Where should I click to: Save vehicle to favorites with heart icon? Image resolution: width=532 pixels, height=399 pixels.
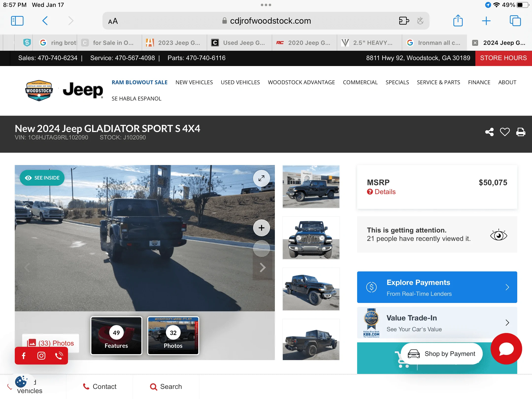point(505,132)
